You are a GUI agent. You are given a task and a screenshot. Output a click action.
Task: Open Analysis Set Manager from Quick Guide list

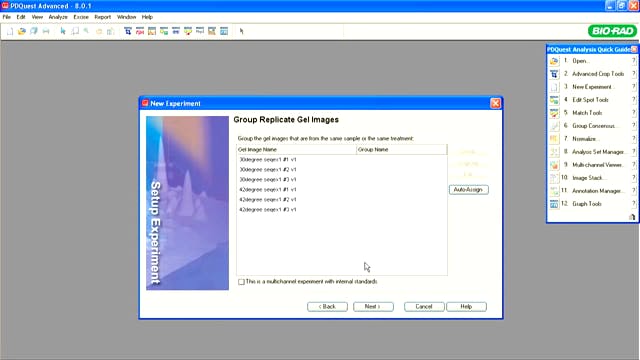coord(598,152)
